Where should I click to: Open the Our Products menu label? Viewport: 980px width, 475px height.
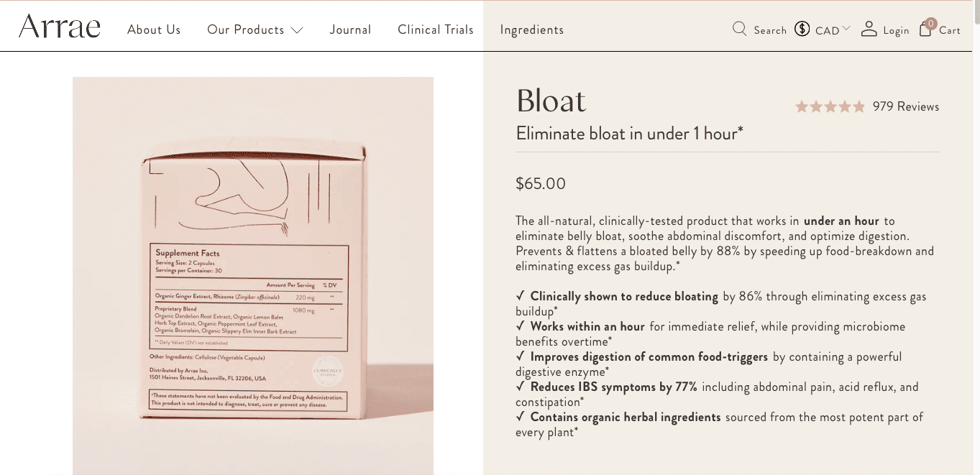[246, 29]
